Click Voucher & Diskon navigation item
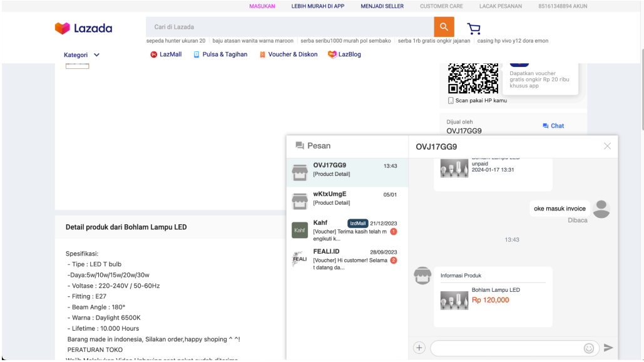The width and height of the screenshot is (644, 362). (289, 54)
